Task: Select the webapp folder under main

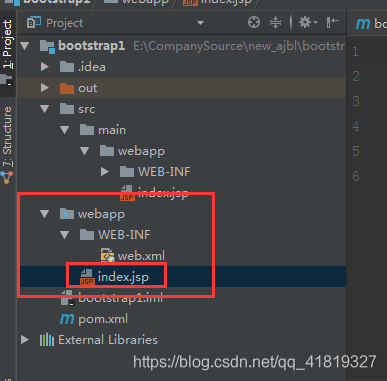Action: tap(141, 151)
